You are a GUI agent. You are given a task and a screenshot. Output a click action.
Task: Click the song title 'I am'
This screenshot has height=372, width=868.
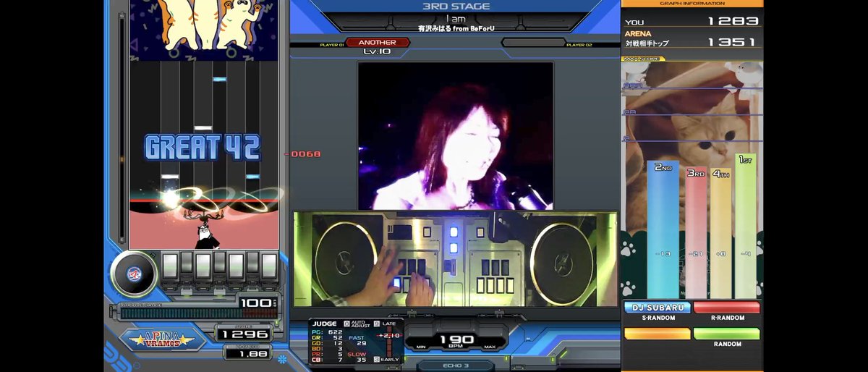point(456,19)
